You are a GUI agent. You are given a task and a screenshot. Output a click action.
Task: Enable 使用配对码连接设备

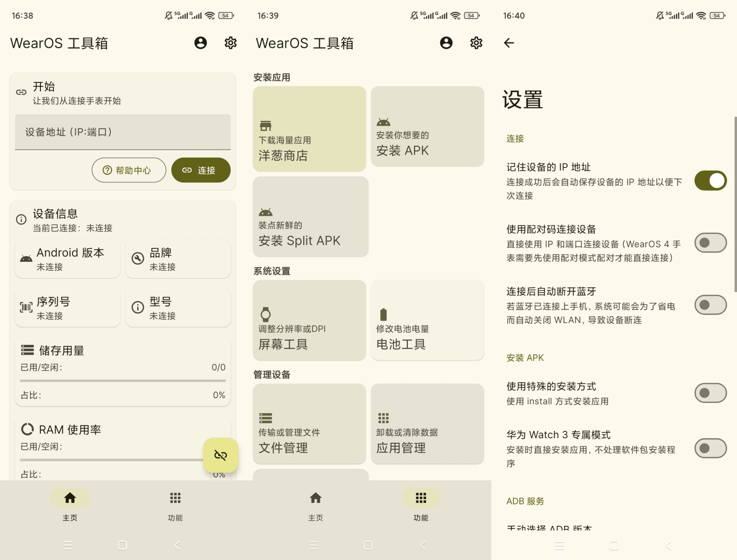click(710, 242)
